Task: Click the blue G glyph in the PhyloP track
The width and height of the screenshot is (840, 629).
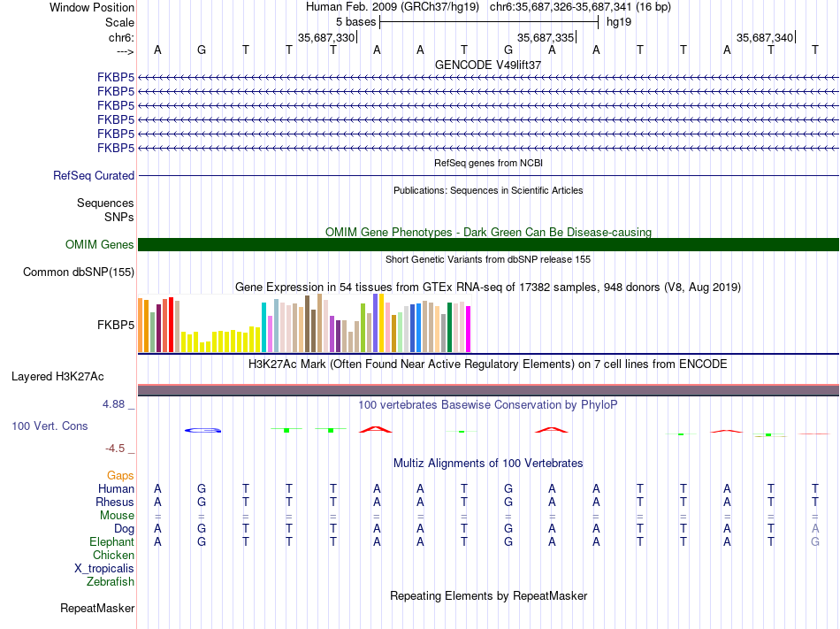Action: click(x=203, y=430)
